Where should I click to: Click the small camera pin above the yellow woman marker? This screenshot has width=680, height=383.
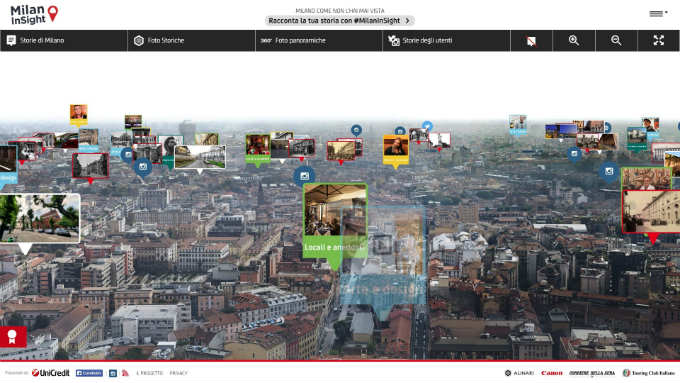point(400,131)
